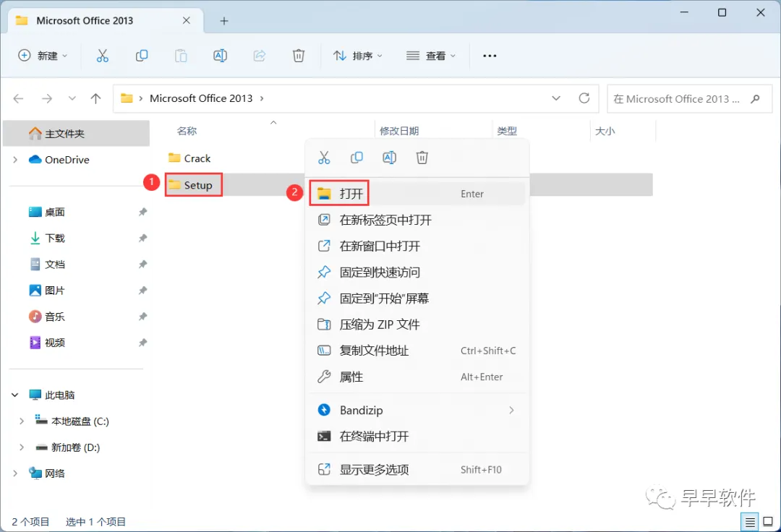Sort by the 大小 column header
This screenshot has width=781, height=532.
click(x=605, y=131)
